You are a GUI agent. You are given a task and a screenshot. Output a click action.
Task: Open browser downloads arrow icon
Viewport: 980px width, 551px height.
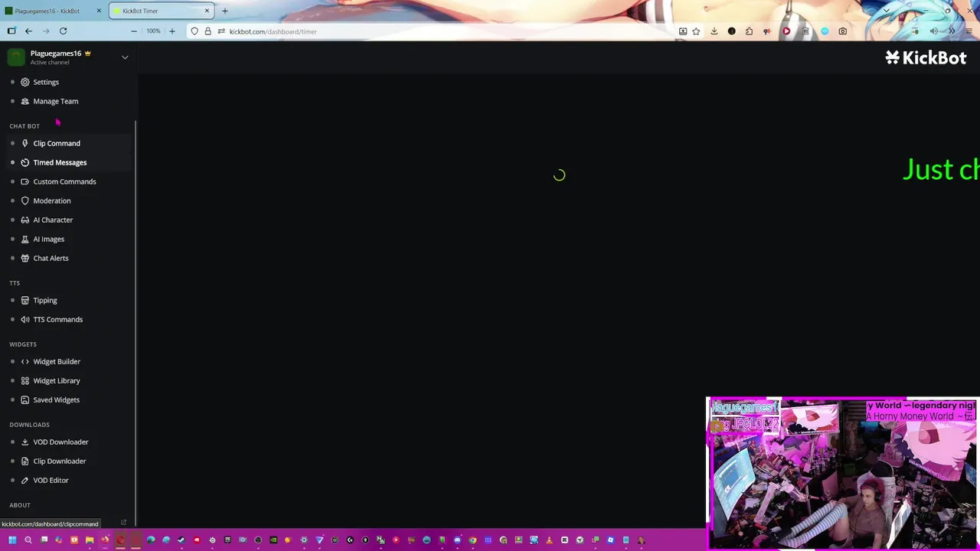(714, 31)
